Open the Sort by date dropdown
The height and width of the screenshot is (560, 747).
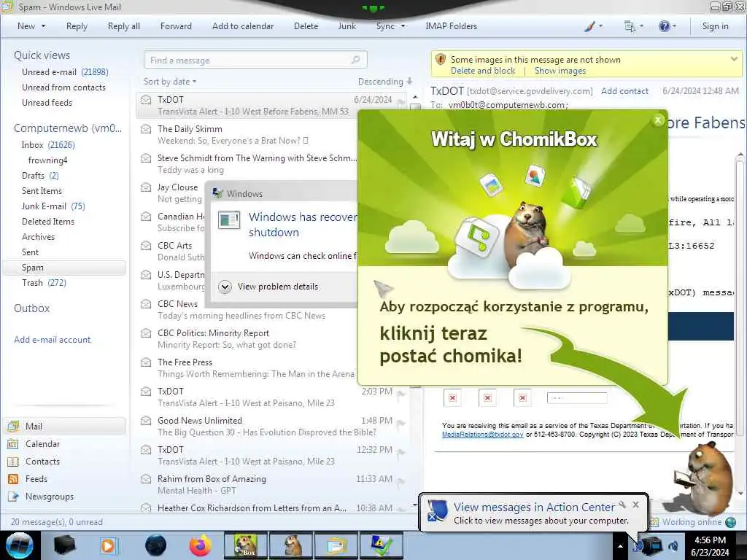point(170,82)
